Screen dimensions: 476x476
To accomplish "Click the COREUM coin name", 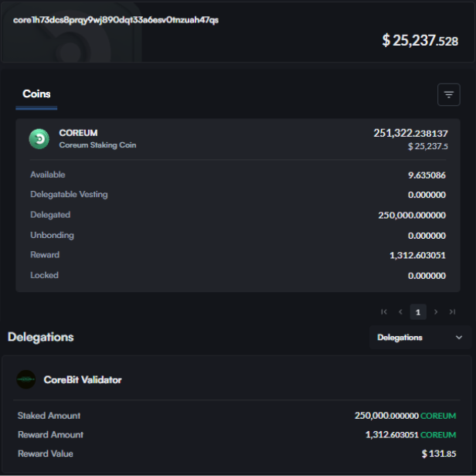I will [78, 133].
